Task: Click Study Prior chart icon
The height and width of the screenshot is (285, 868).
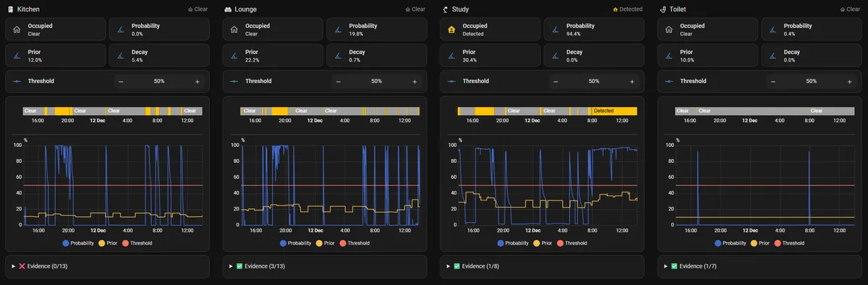Action: click(451, 56)
